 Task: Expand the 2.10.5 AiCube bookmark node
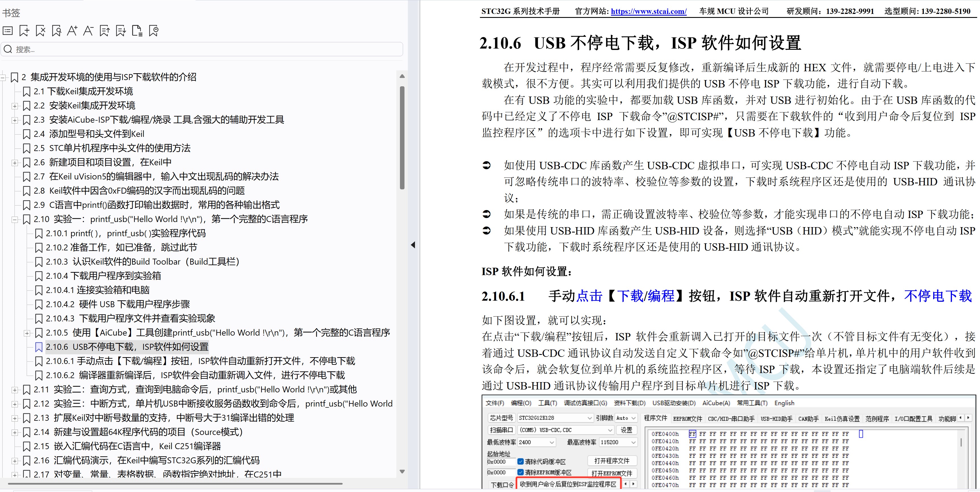coord(27,333)
